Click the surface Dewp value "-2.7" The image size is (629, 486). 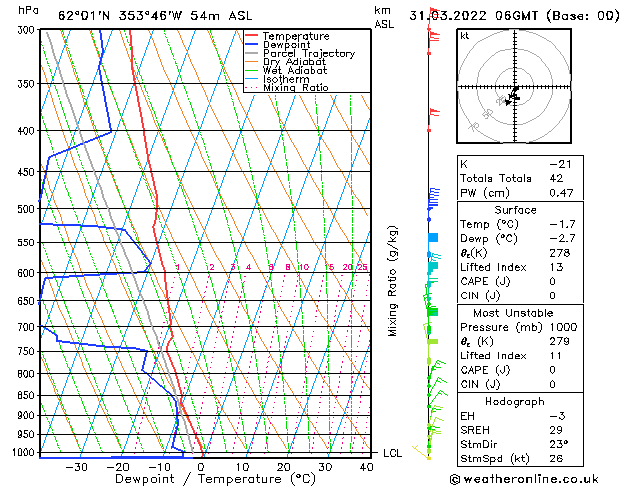click(562, 239)
